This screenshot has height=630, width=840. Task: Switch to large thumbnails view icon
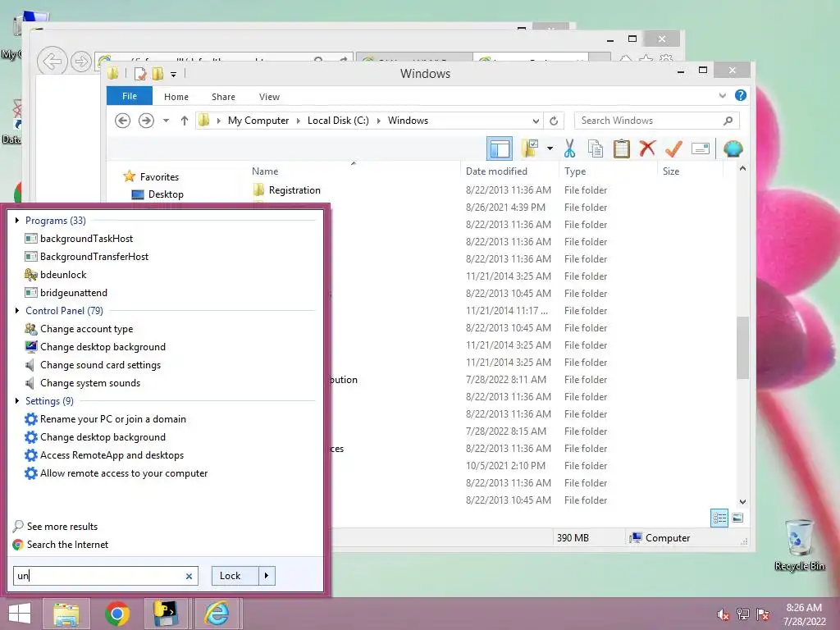737,518
